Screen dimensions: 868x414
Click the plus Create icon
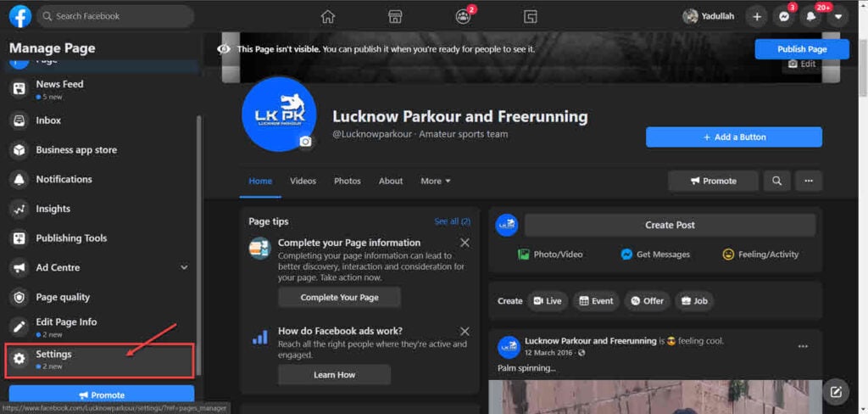tap(757, 17)
